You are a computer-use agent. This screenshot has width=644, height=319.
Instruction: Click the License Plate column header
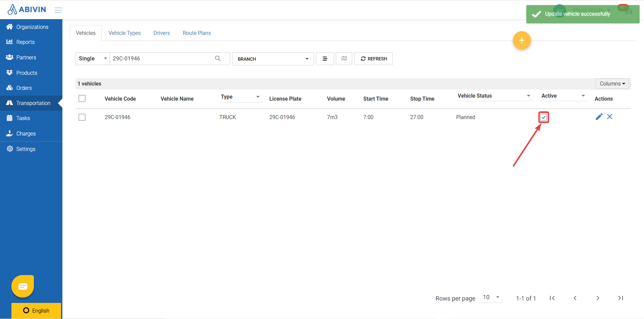pos(285,99)
